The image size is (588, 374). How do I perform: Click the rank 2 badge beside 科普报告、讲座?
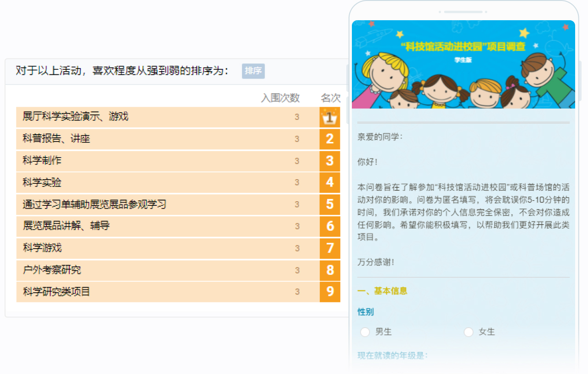click(330, 139)
